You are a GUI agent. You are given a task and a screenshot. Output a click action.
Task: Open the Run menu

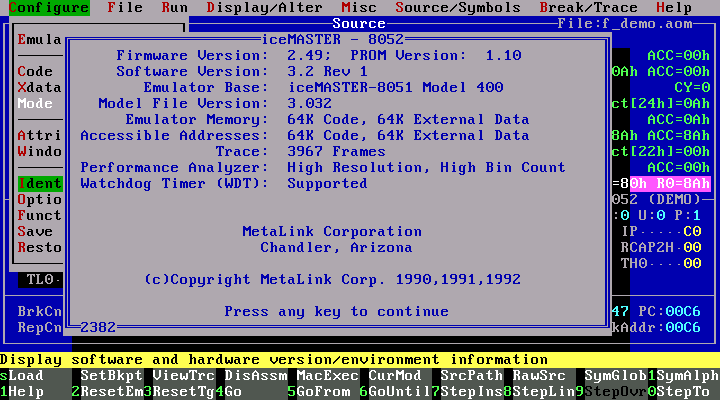174,8
